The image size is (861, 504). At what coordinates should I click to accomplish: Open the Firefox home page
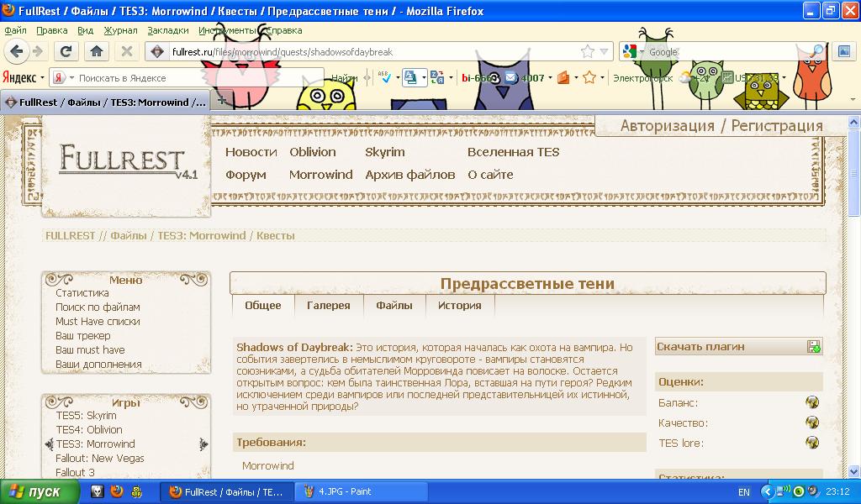tap(97, 51)
